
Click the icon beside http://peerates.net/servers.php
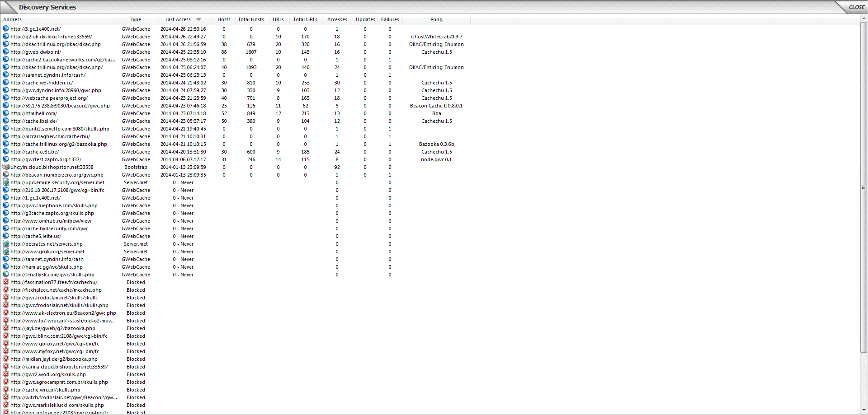6,244
